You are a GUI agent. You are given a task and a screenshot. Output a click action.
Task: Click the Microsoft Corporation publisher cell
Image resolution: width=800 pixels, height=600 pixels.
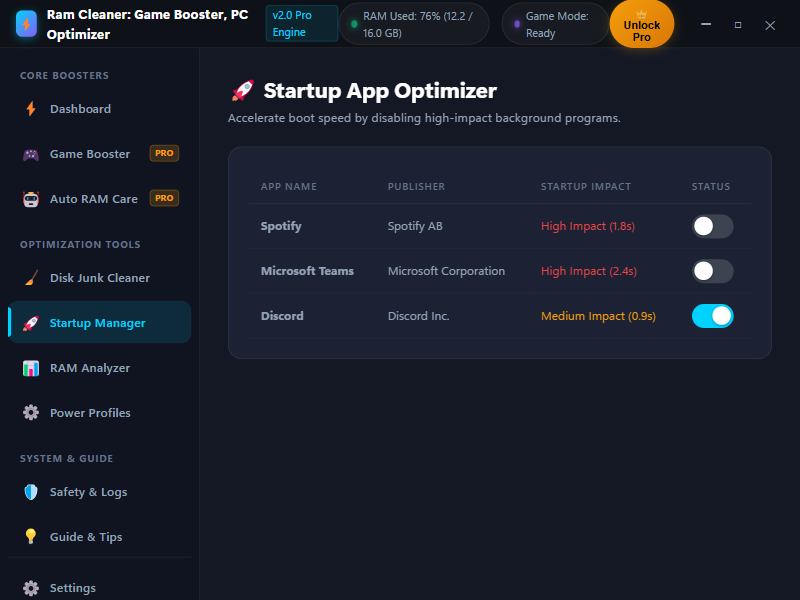point(446,271)
